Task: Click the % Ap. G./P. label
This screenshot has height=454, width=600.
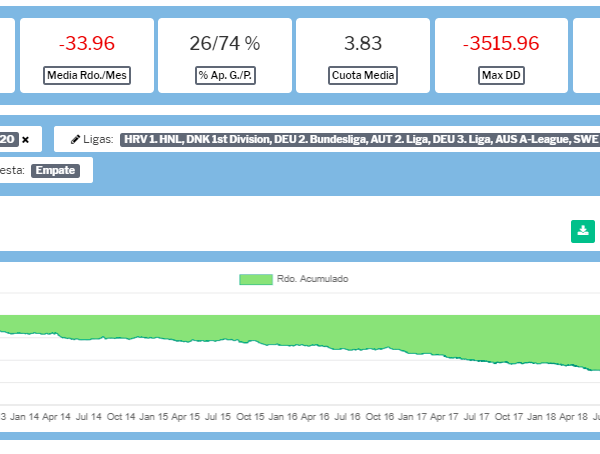Action: (225, 75)
